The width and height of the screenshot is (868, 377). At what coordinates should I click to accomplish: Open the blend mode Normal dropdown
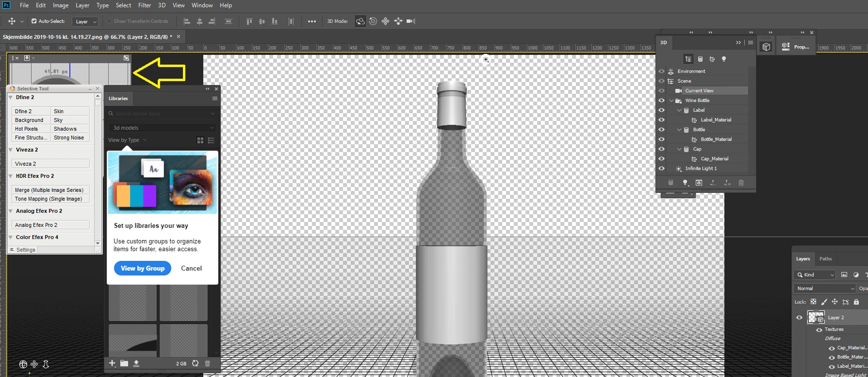tap(825, 288)
